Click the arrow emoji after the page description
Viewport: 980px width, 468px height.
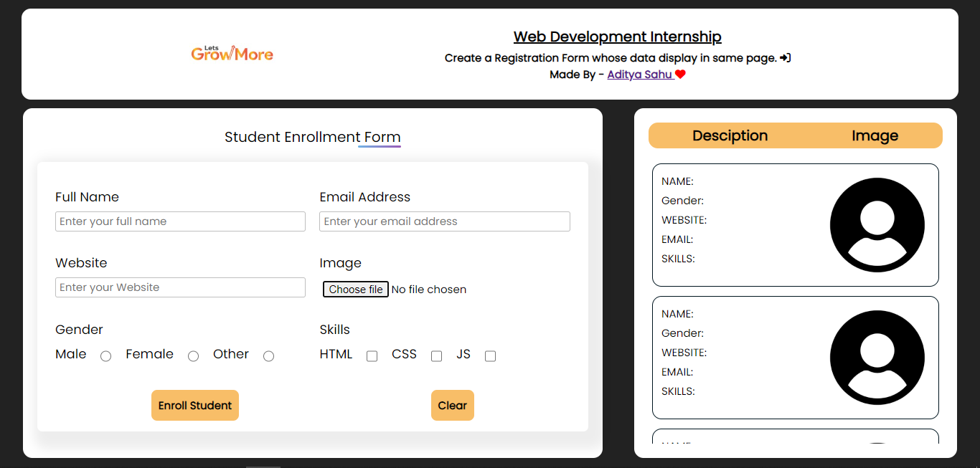click(785, 57)
